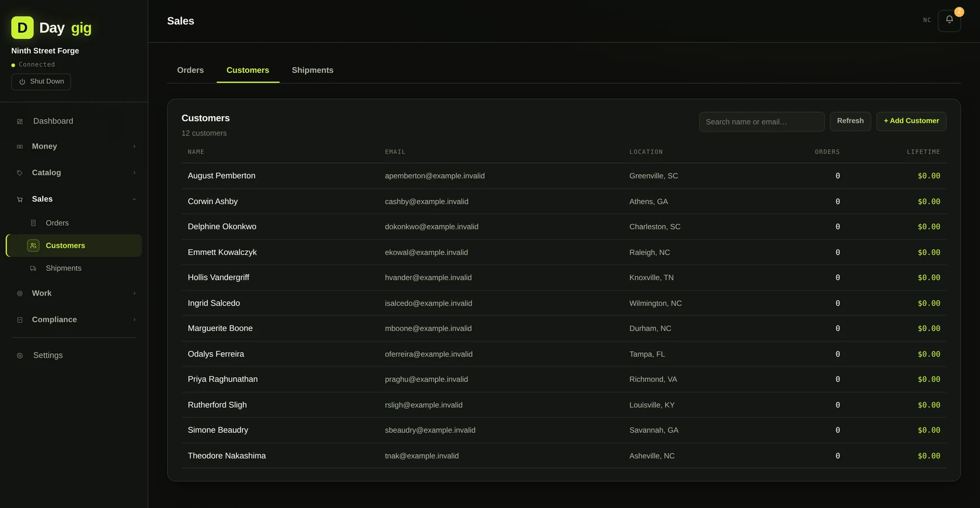The image size is (980, 508).
Task: Select Odalys Ferreira in the table
Action: click(563, 354)
